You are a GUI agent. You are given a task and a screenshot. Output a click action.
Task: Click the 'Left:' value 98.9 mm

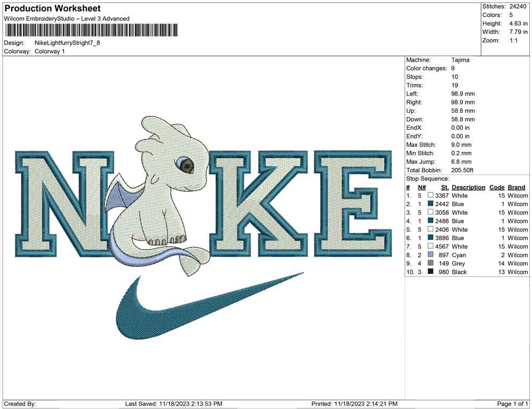point(463,94)
